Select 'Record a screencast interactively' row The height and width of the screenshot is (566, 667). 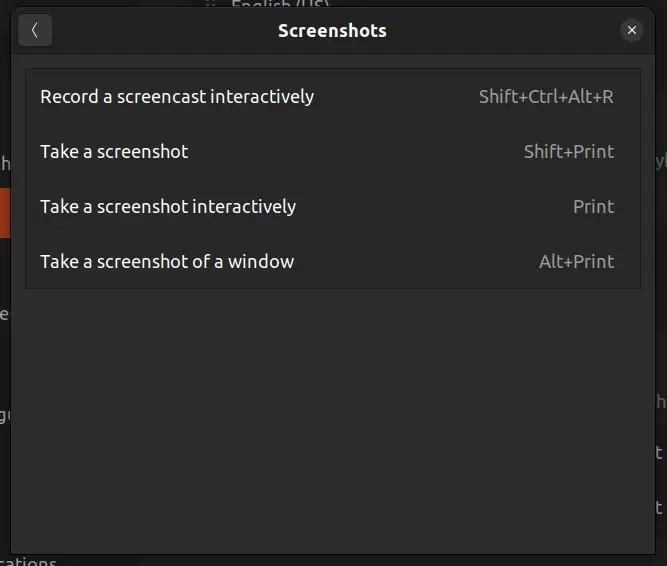coord(177,97)
